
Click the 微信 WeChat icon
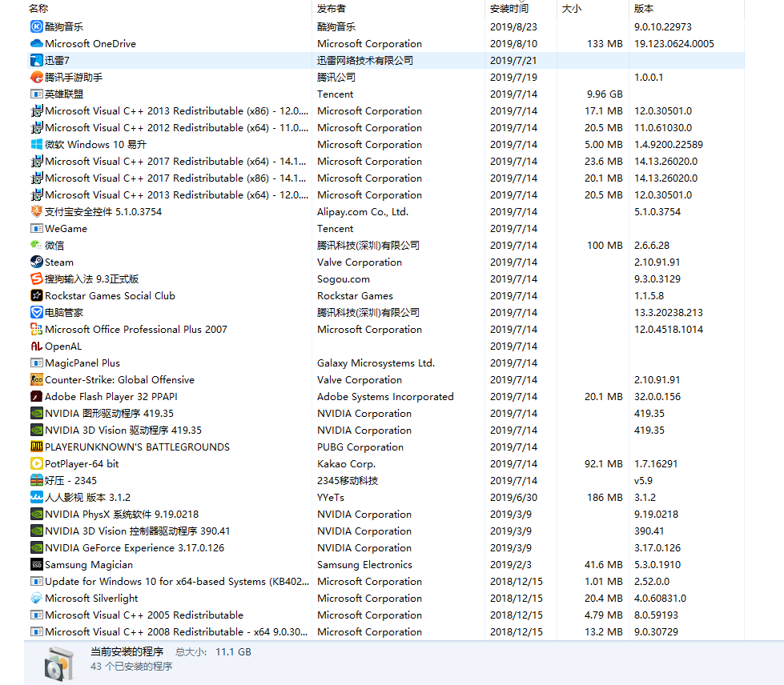(37, 246)
